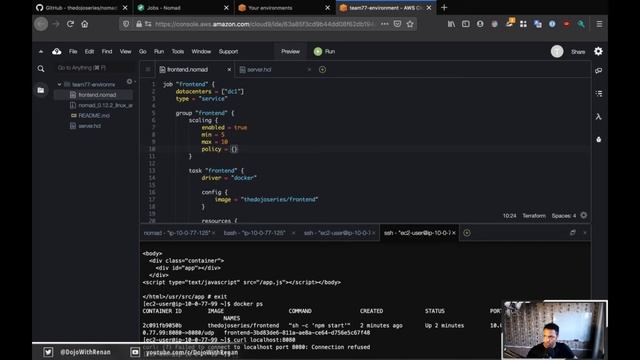The height and width of the screenshot is (360, 640).
Task: Open the File menu
Action: 73,51
